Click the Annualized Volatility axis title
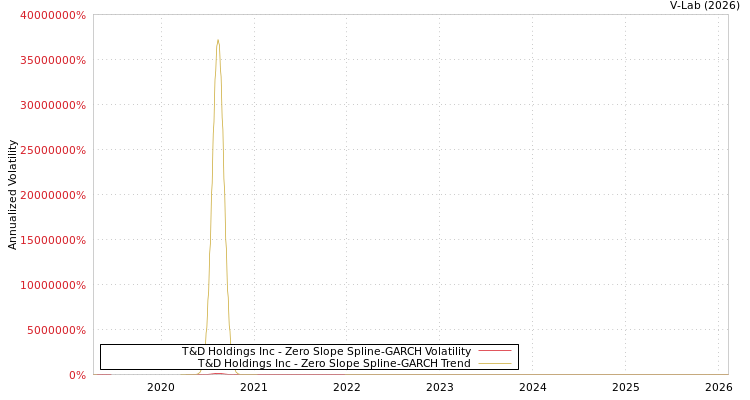 coord(12,195)
